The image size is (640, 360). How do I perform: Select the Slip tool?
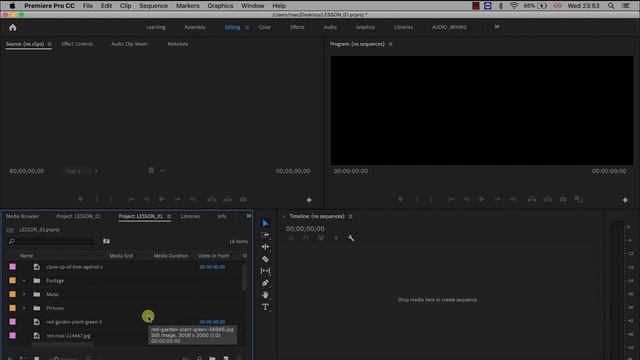tap(265, 271)
